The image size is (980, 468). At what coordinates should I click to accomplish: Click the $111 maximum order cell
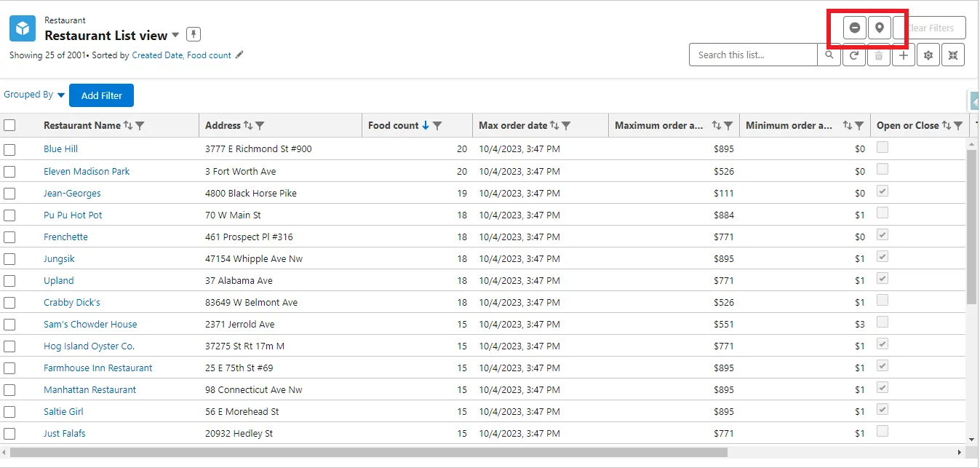(x=725, y=194)
